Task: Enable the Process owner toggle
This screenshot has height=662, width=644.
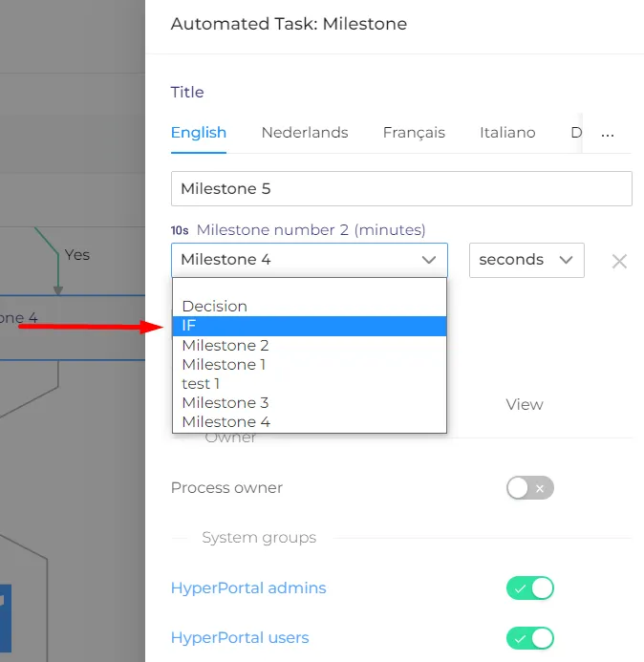Action: click(x=530, y=488)
